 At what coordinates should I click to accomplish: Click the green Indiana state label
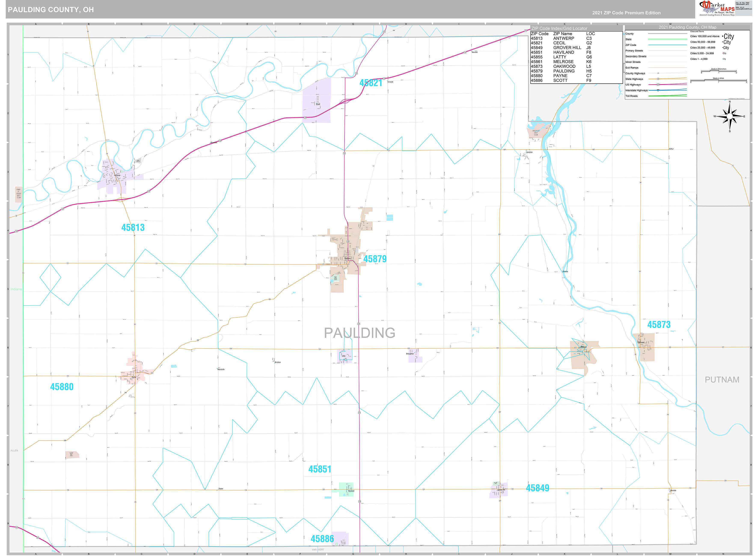(16, 289)
